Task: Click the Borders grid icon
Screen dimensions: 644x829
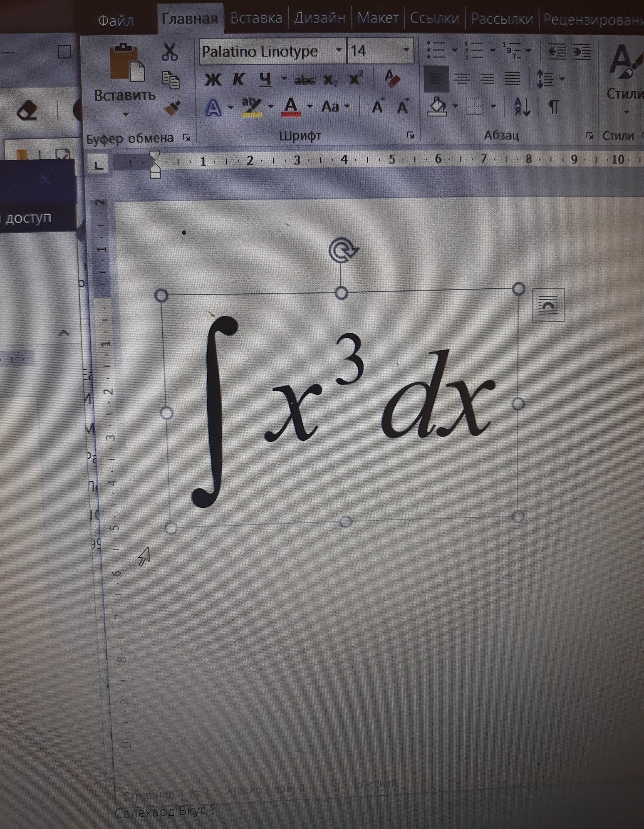Action: click(x=474, y=107)
